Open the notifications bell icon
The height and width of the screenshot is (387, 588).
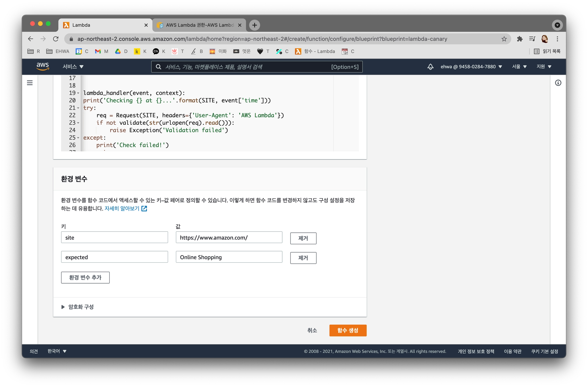click(430, 67)
